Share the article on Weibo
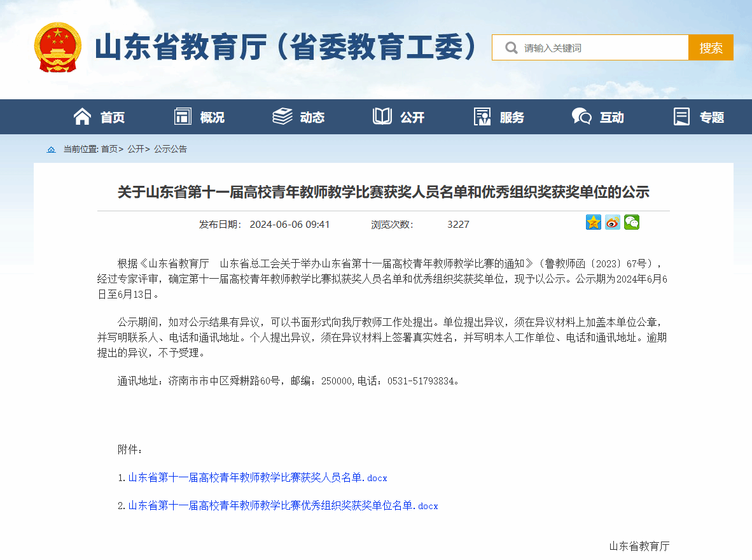752x560 pixels. tap(613, 222)
